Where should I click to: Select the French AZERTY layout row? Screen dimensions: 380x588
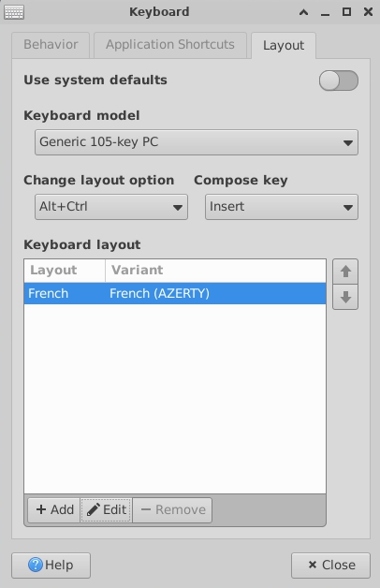click(175, 293)
